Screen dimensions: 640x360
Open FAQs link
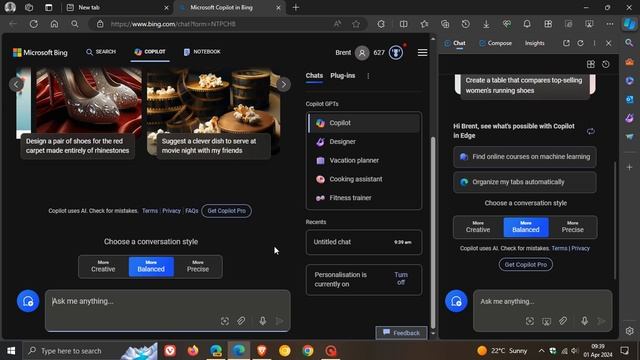pyautogui.click(x=191, y=211)
